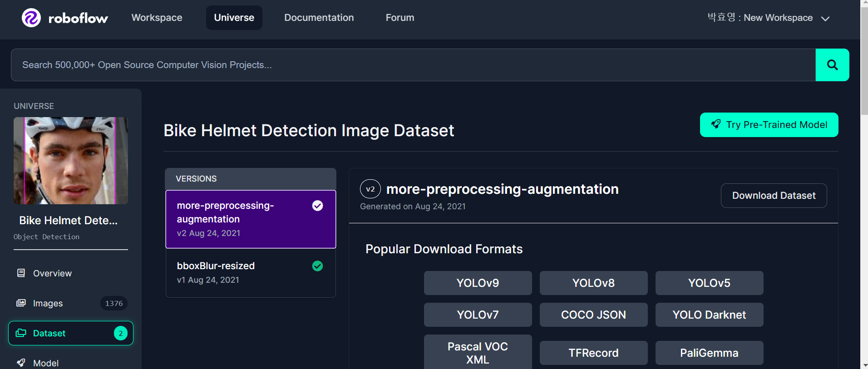Select the more-preprocessing-augmentation version card

pyautogui.click(x=251, y=219)
